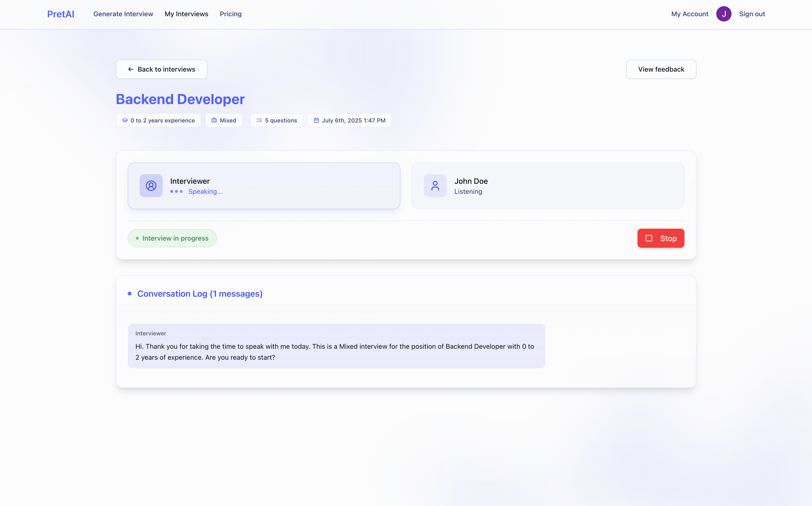The width and height of the screenshot is (812, 506).
Task: Click the 'Interviewer' name in speaker card
Action: tap(190, 181)
